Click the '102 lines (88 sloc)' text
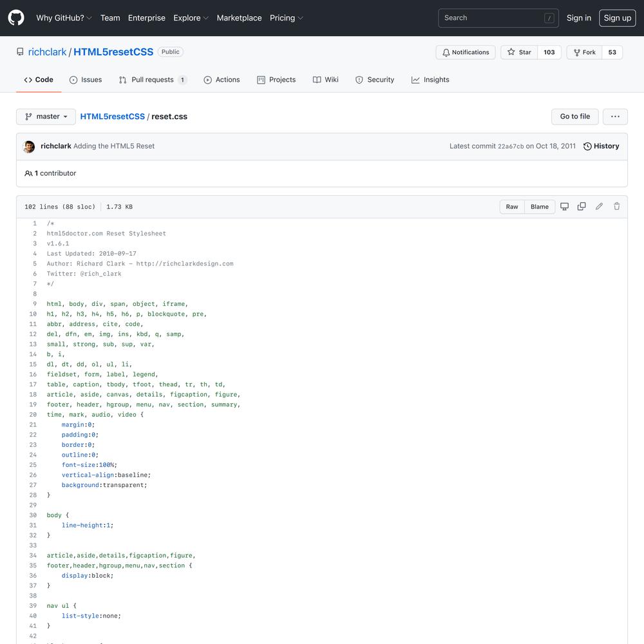 click(x=60, y=207)
